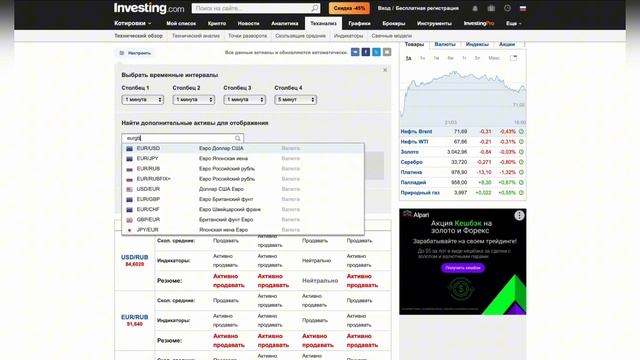Screen dimensions: 640x360
Task: Open the Столбец 4 '5 минут' dropdown
Action: 296,100
